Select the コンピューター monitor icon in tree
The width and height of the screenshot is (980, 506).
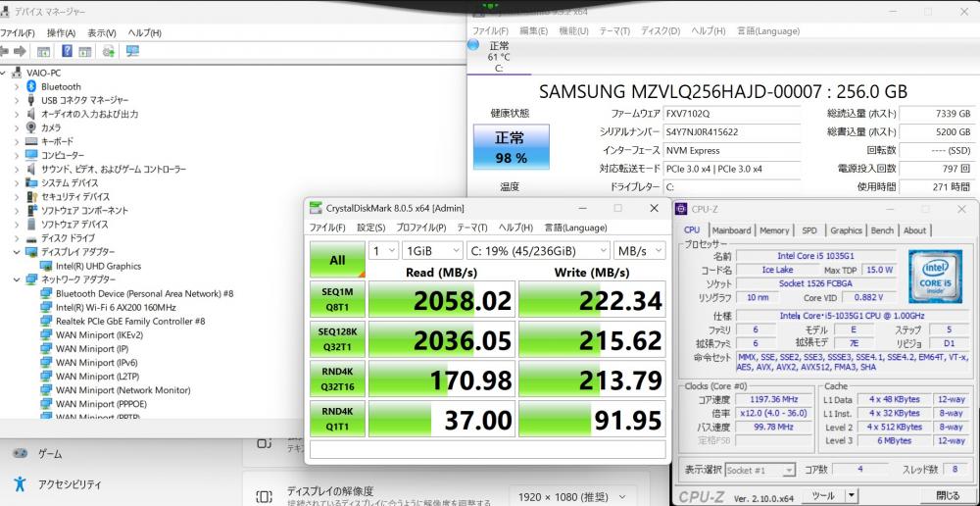[31, 155]
